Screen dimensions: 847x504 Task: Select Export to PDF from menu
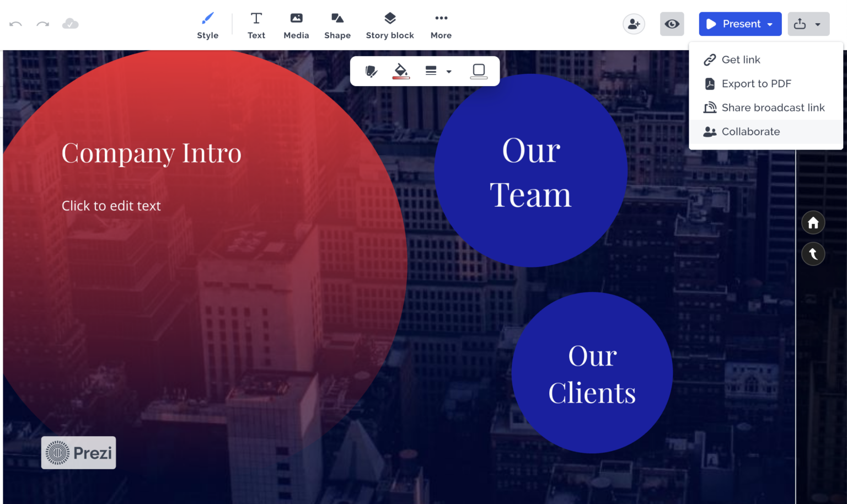click(x=756, y=83)
